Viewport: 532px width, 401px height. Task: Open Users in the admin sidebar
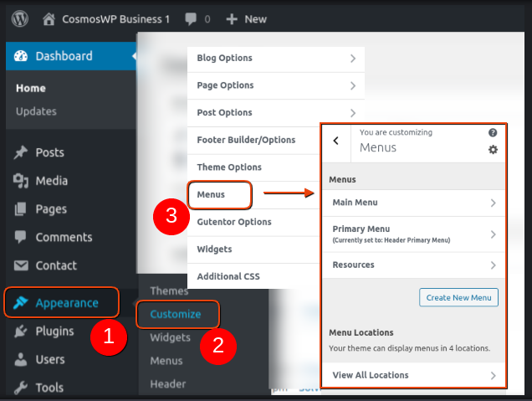tap(50, 360)
